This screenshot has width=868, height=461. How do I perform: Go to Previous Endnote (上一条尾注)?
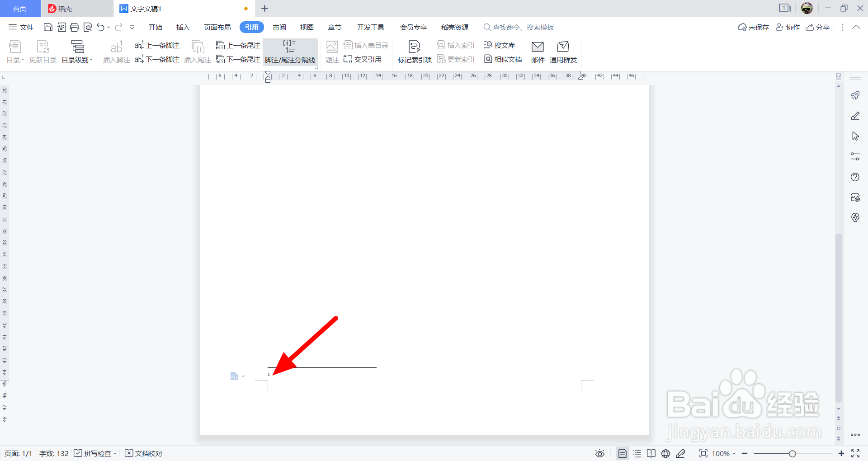click(x=238, y=45)
